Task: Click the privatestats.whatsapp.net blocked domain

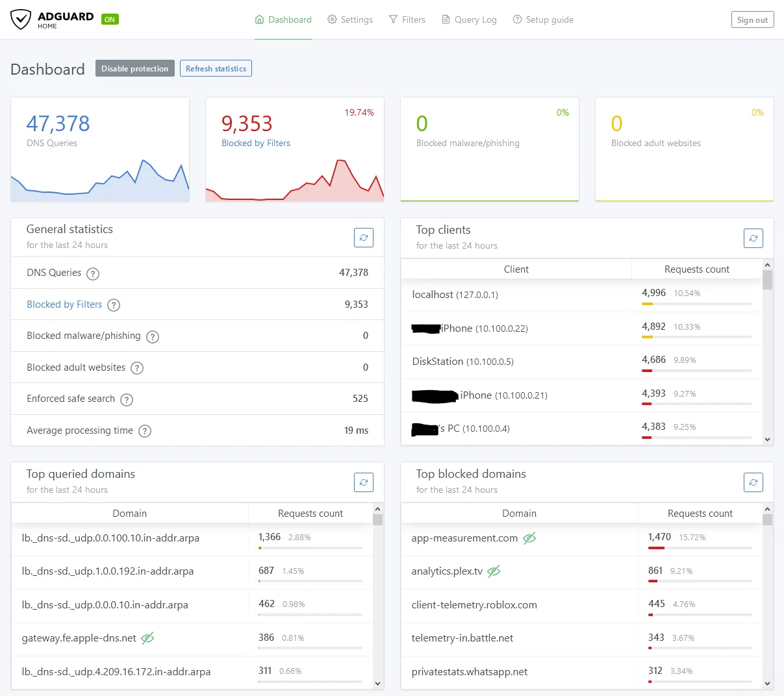Action: point(470,672)
